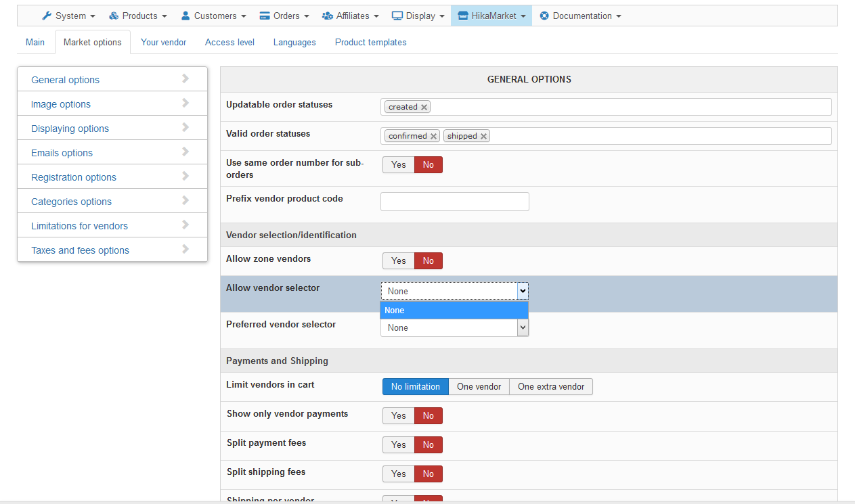Click the Affiliates group icon
Image resolution: width=855 pixels, height=504 pixels.
[328, 16]
